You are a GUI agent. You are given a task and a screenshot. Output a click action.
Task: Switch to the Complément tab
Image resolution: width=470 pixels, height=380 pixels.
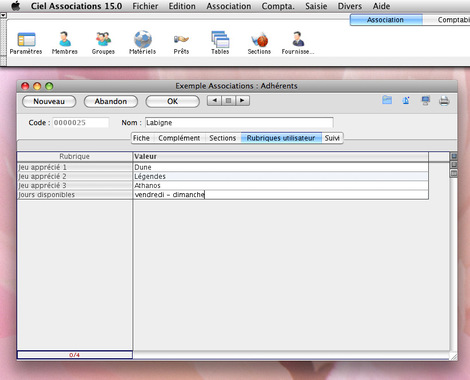[x=179, y=138]
